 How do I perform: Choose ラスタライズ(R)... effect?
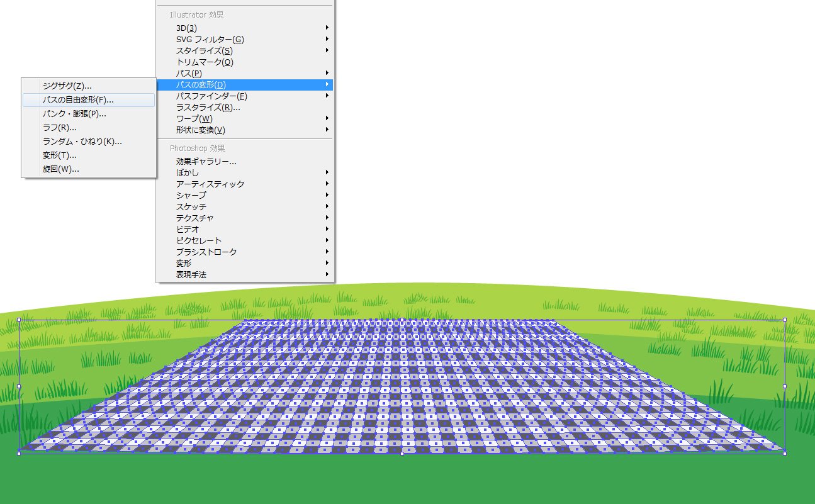point(245,107)
